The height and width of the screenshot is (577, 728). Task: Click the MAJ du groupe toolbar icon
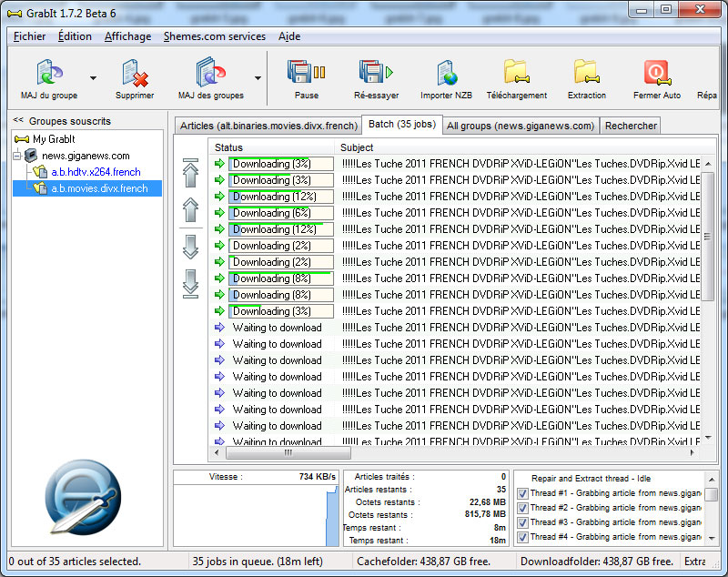pos(49,72)
